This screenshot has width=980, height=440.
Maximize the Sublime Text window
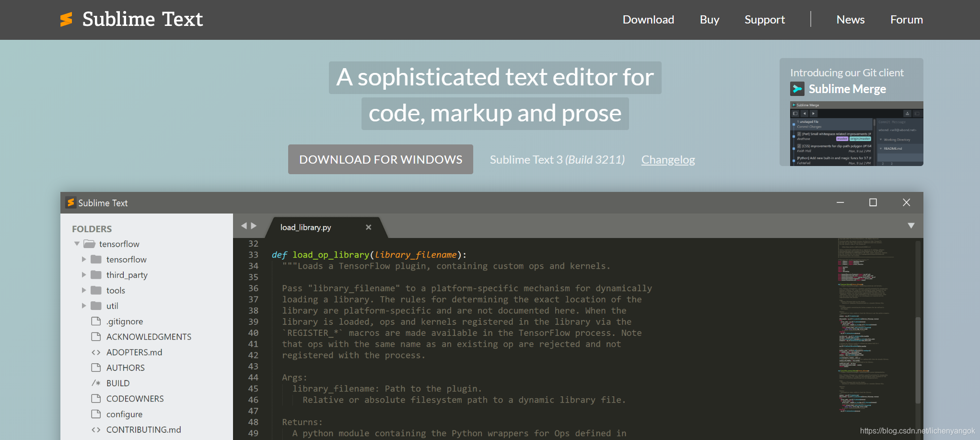(873, 202)
